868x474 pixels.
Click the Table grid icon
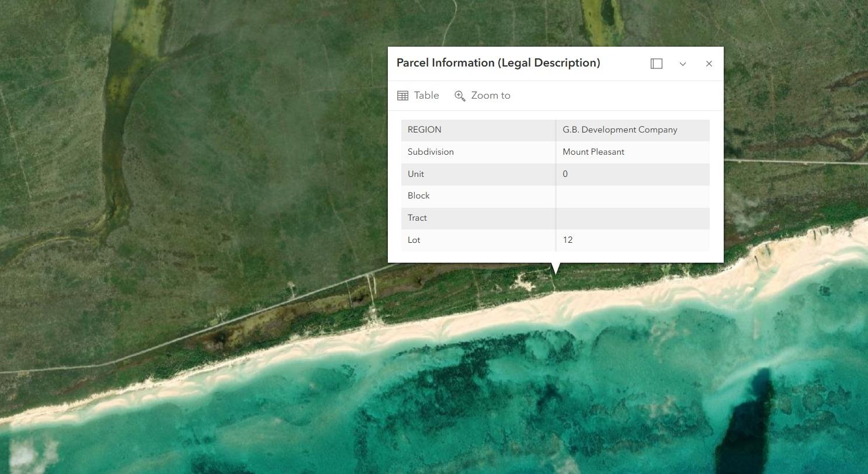pos(402,96)
